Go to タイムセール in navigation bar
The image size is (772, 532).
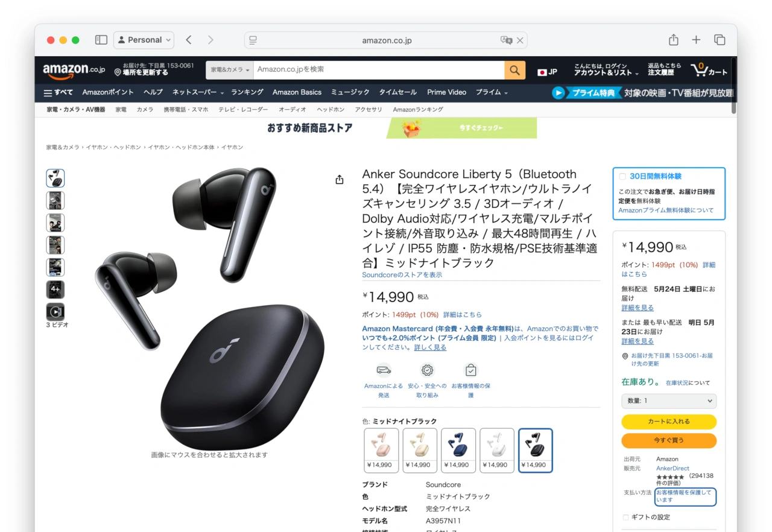[397, 92]
